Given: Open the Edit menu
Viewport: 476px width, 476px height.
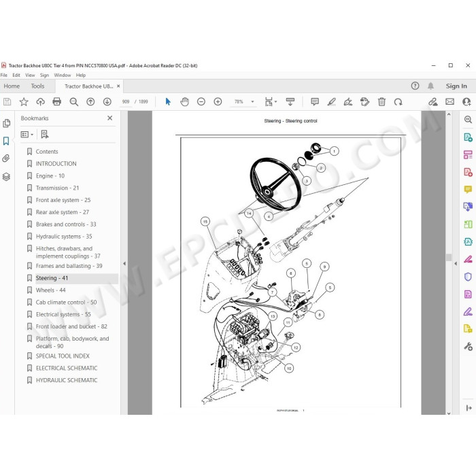Looking at the screenshot, I should coord(16,75).
